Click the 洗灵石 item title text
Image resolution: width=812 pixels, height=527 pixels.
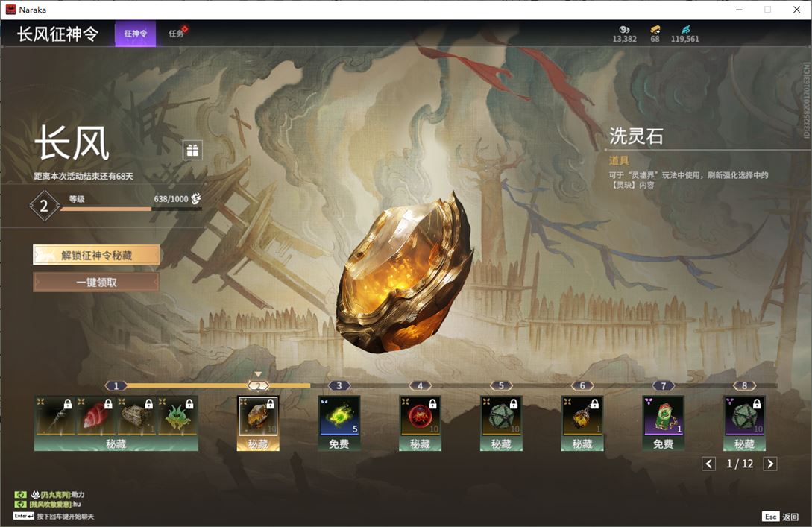(x=636, y=136)
